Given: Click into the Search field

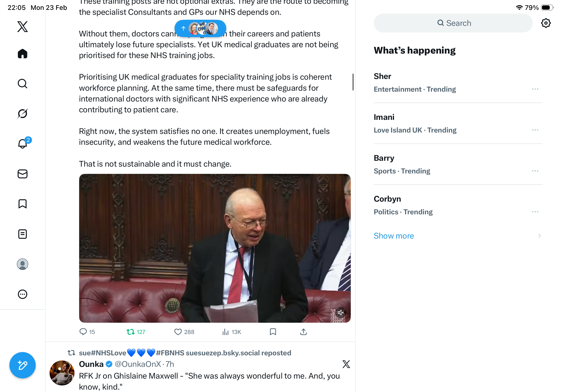Looking at the screenshot, I should [453, 23].
